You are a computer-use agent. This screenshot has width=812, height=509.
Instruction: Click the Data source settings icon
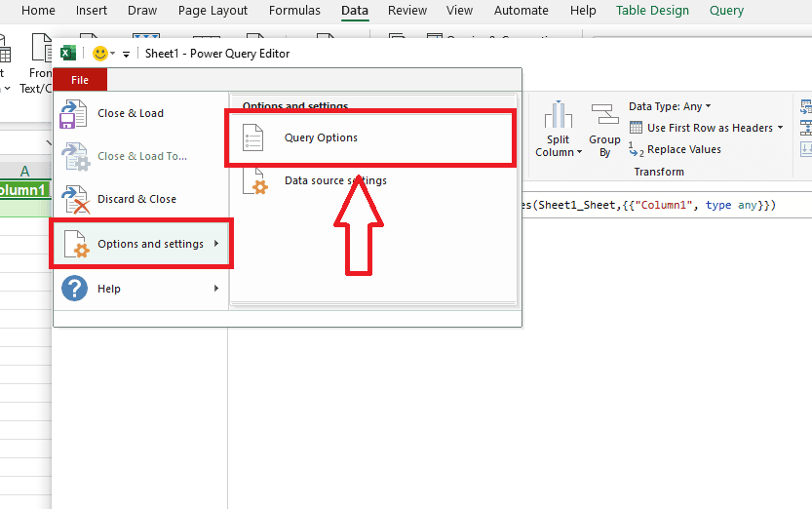(254, 181)
